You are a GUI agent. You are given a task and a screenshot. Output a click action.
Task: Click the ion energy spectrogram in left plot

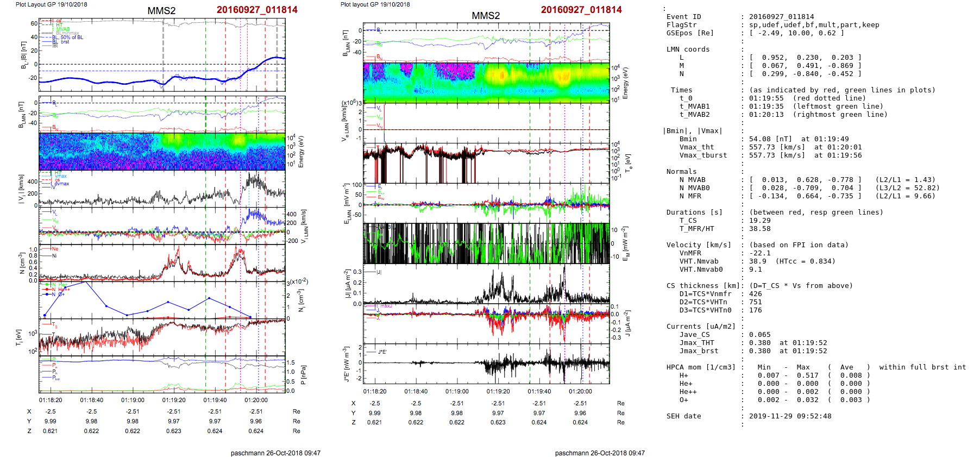[162, 152]
